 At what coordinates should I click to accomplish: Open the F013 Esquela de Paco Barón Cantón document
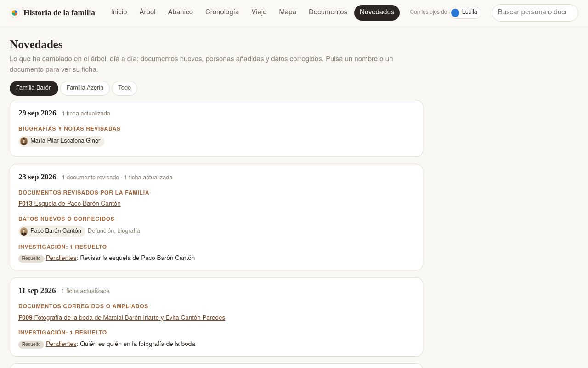pos(69,204)
